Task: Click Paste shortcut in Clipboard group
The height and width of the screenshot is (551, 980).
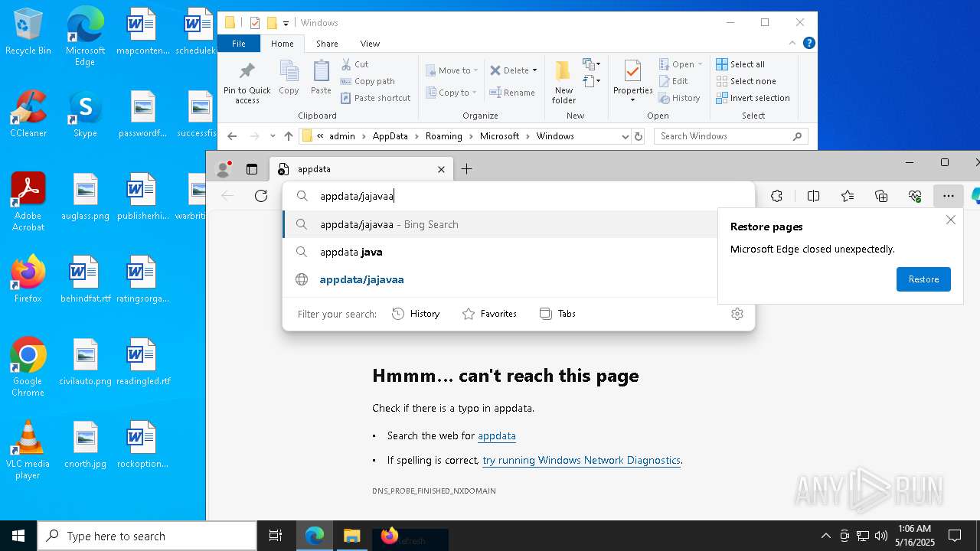Action: point(375,98)
